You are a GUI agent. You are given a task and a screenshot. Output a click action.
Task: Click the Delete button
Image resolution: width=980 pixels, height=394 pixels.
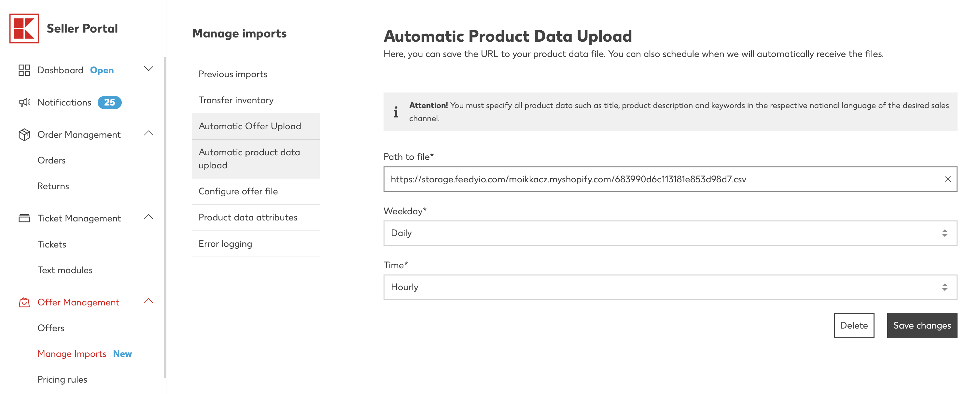[854, 326]
